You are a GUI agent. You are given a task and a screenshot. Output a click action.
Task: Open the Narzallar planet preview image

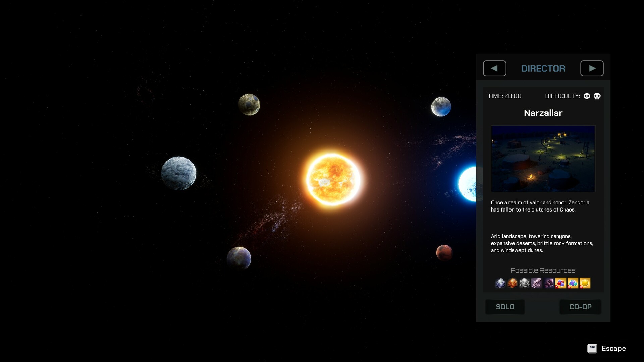click(543, 159)
